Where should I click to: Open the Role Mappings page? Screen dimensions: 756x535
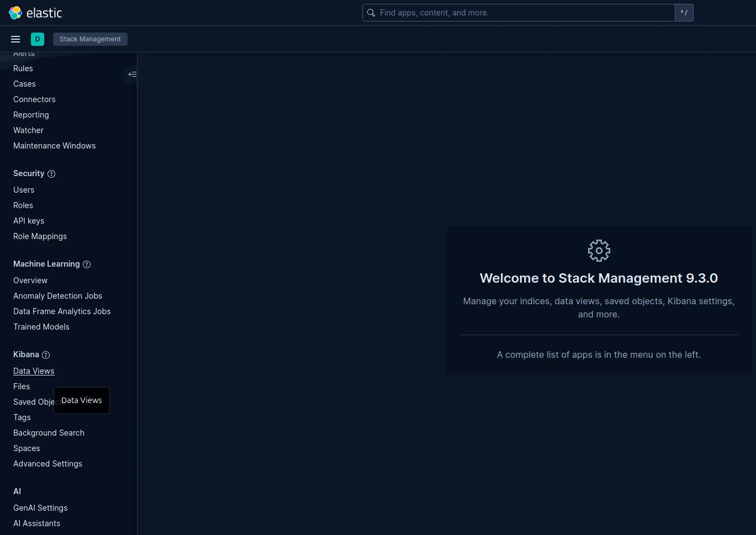[x=40, y=236]
